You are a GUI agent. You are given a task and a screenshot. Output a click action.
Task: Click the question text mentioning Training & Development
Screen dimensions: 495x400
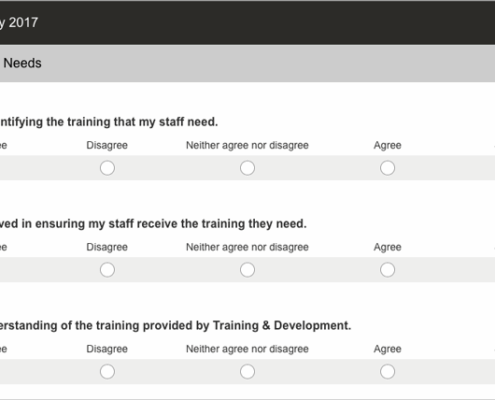pos(175,325)
